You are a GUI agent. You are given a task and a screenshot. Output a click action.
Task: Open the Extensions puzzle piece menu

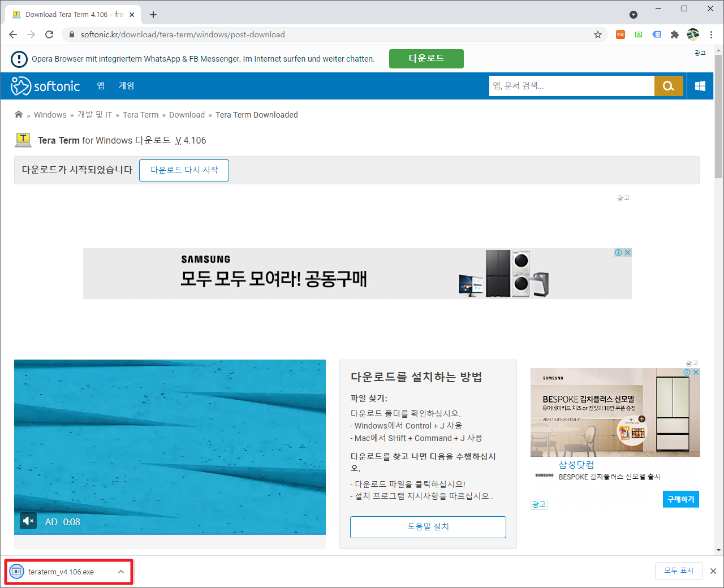675,34
